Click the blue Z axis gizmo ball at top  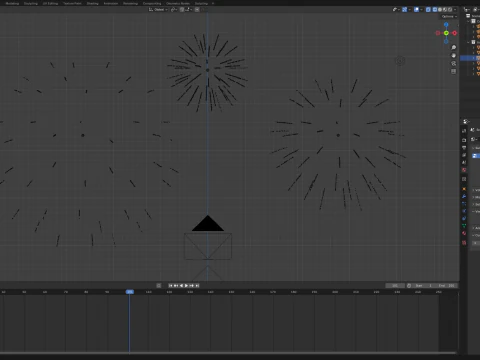pos(446,25)
